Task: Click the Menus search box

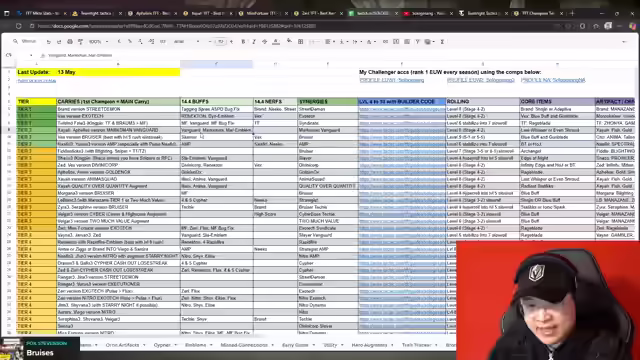Action: (26, 41)
